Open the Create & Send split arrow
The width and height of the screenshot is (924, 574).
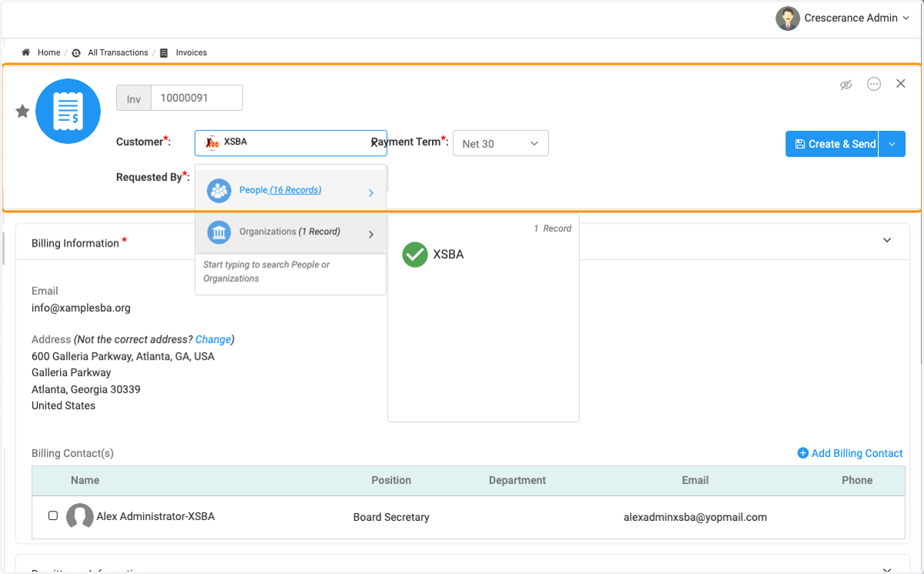(x=892, y=144)
